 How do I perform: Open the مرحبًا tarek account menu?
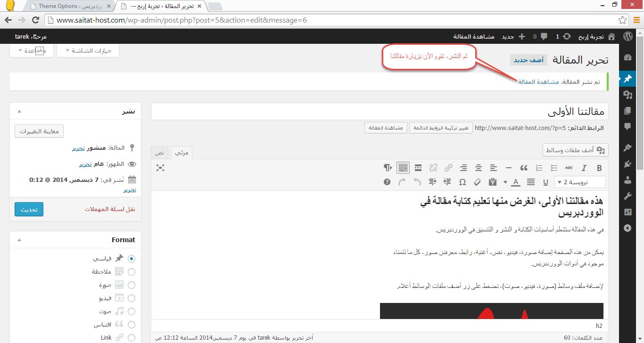31,36
